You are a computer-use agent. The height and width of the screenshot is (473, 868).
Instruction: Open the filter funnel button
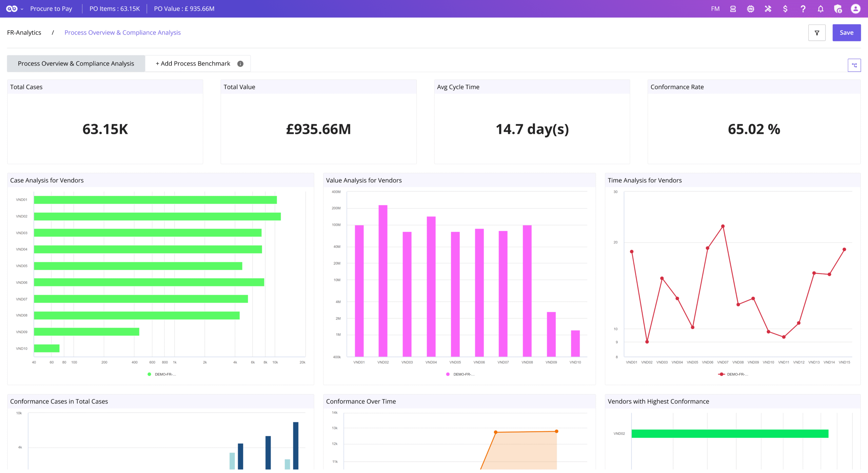[817, 33]
